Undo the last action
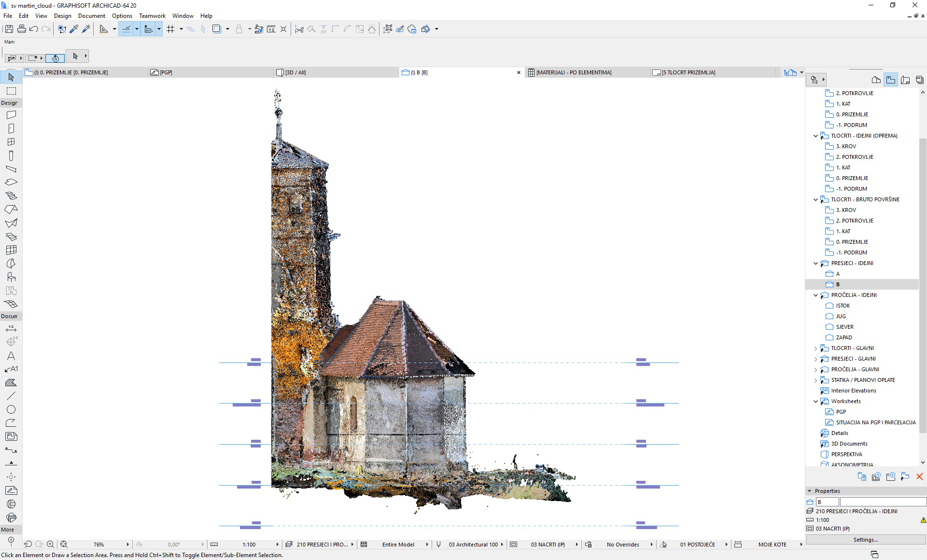927x560 pixels. 34,29
